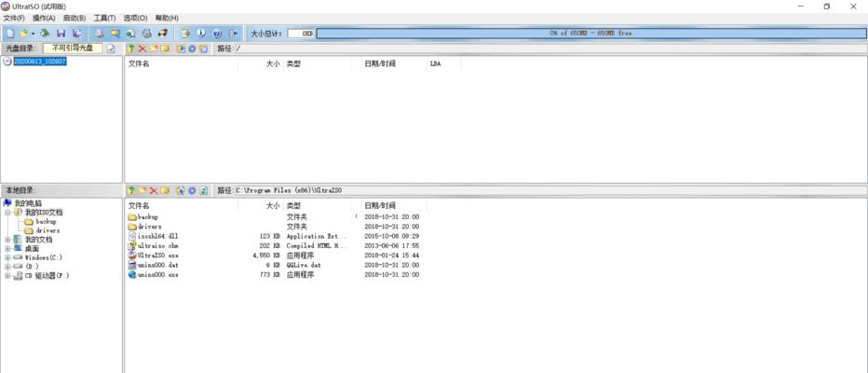Open the 文件(F) menu
Viewport: 868px width, 373px height.
(x=14, y=19)
